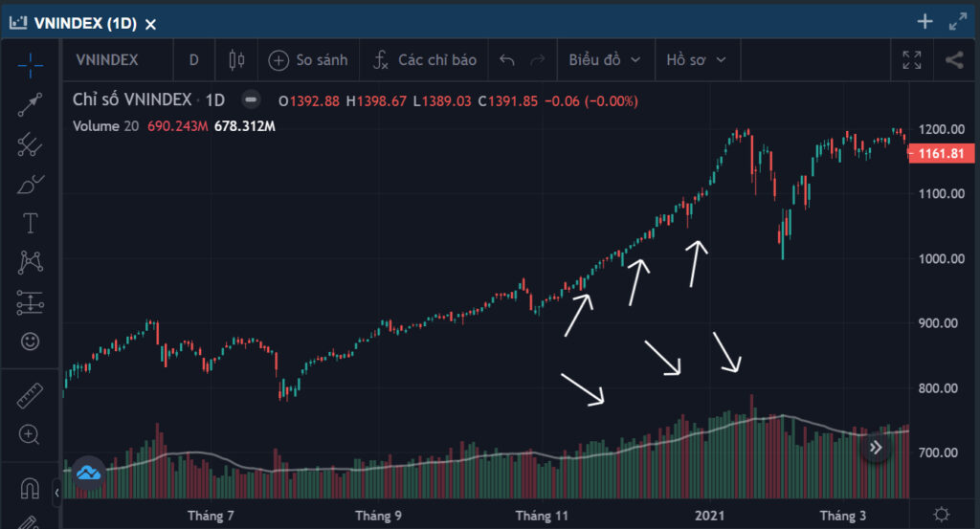Screen dimensions: 980x529
Task: Select the crosshair cursor tool
Action: click(30, 65)
